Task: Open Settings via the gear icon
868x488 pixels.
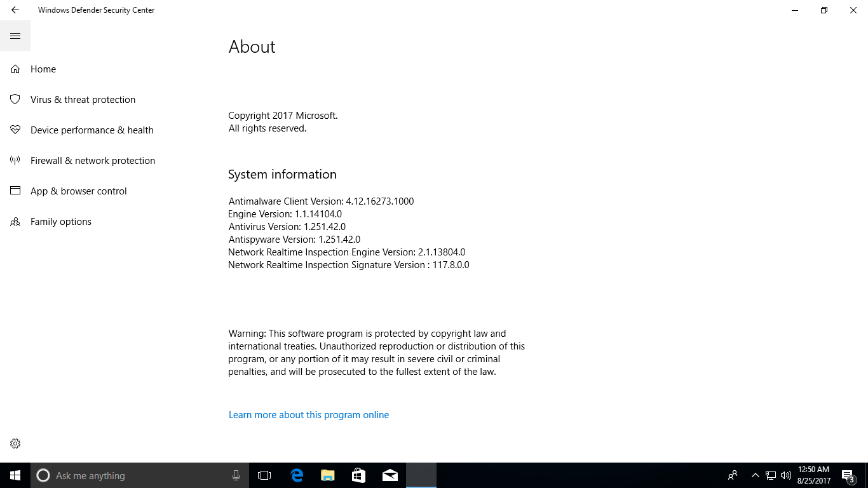Action: click(15, 444)
